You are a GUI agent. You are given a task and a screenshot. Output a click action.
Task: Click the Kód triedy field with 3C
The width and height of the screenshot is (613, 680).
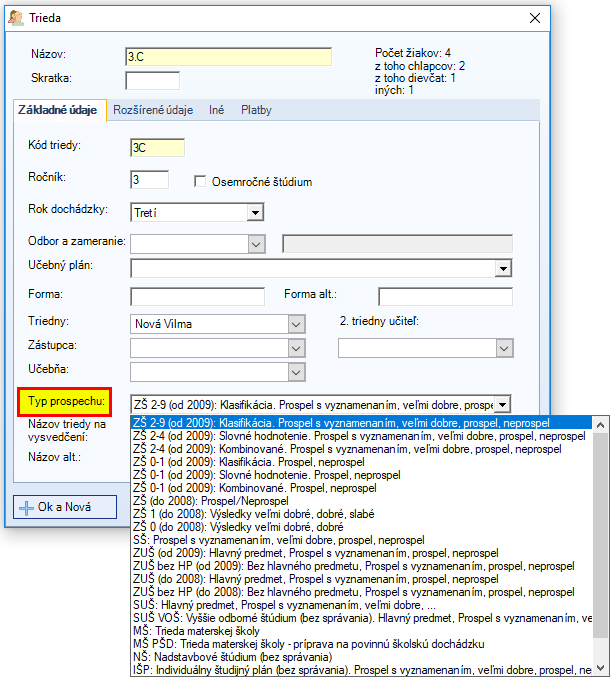157,148
